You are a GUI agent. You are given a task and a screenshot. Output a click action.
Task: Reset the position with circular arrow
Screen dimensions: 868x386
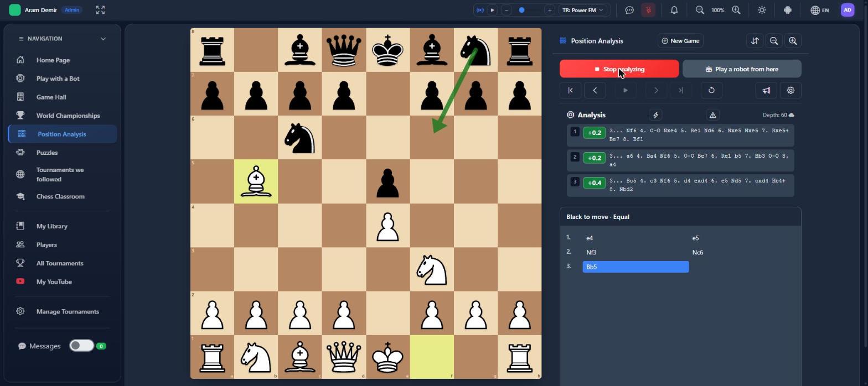pos(711,90)
